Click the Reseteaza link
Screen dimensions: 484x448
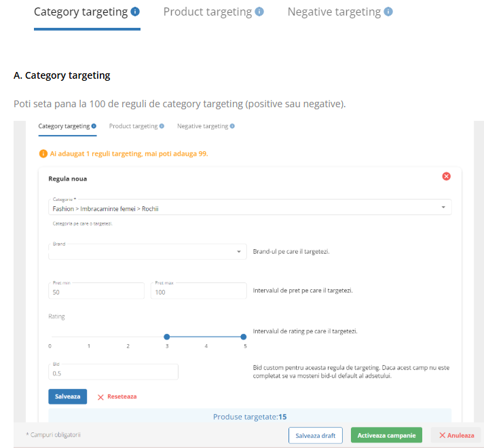coord(117,396)
